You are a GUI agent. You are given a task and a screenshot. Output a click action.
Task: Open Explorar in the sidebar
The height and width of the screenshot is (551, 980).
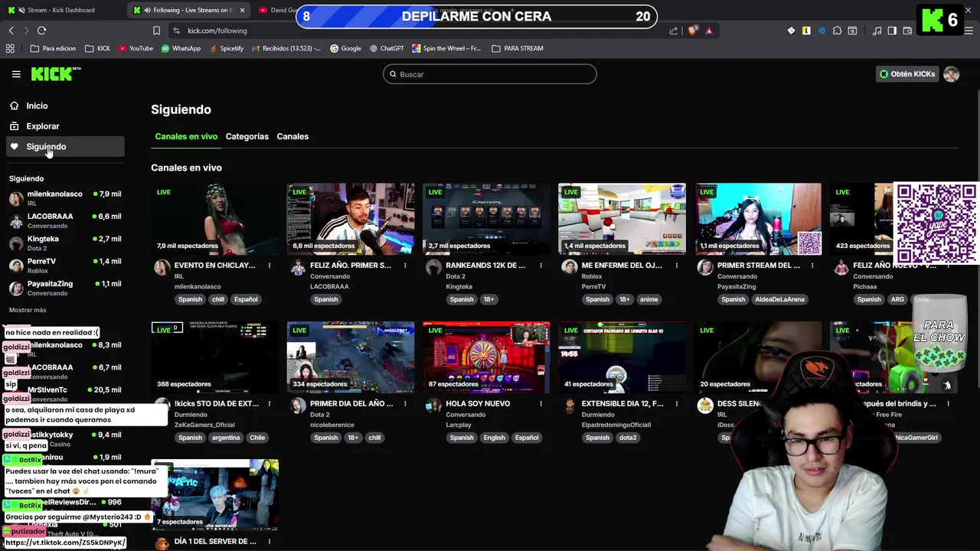43,126
